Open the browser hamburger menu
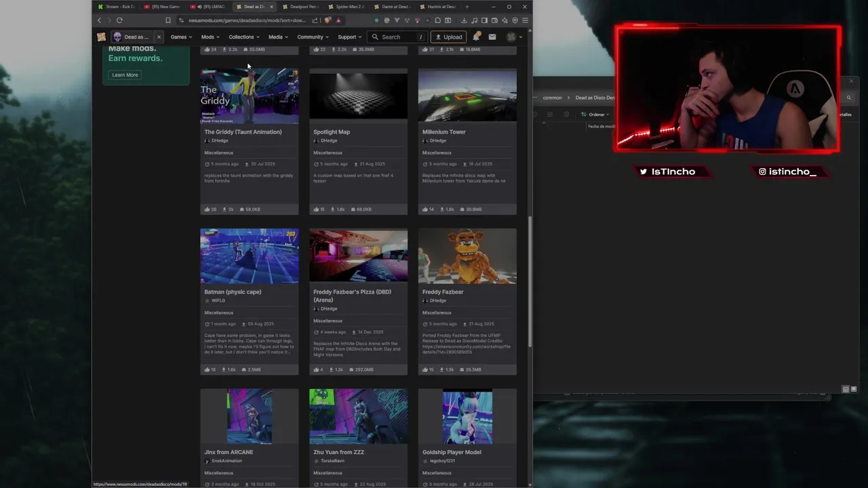Viewport: 868px width, 488px height. (525, 20)
